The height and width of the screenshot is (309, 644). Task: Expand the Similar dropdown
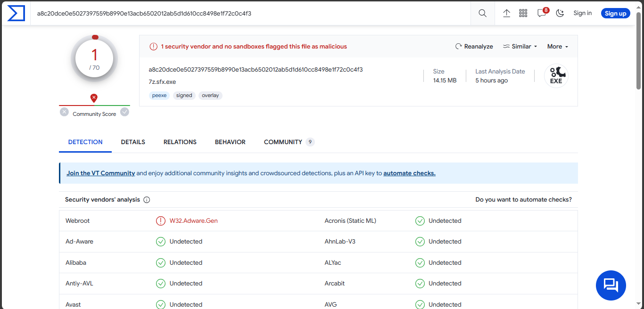(x=520, y=47)
